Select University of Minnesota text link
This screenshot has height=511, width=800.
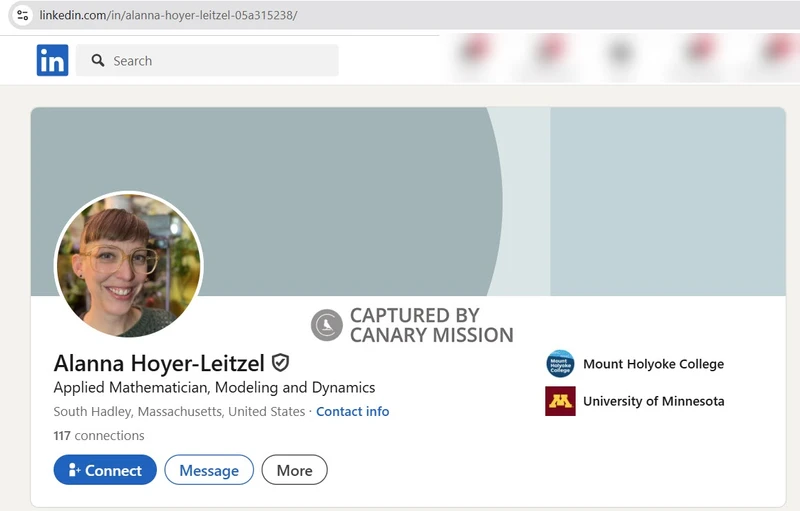pos(653,401)
